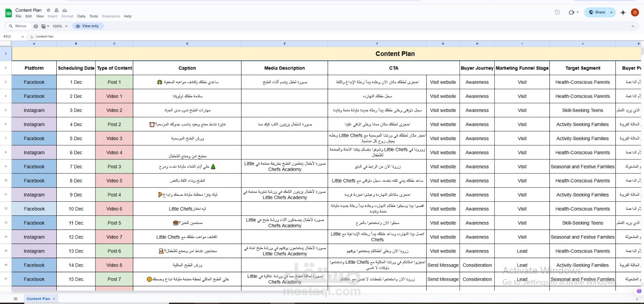
Task: Open the File menu
Action: pyautogui.click(x=19, y=17)
